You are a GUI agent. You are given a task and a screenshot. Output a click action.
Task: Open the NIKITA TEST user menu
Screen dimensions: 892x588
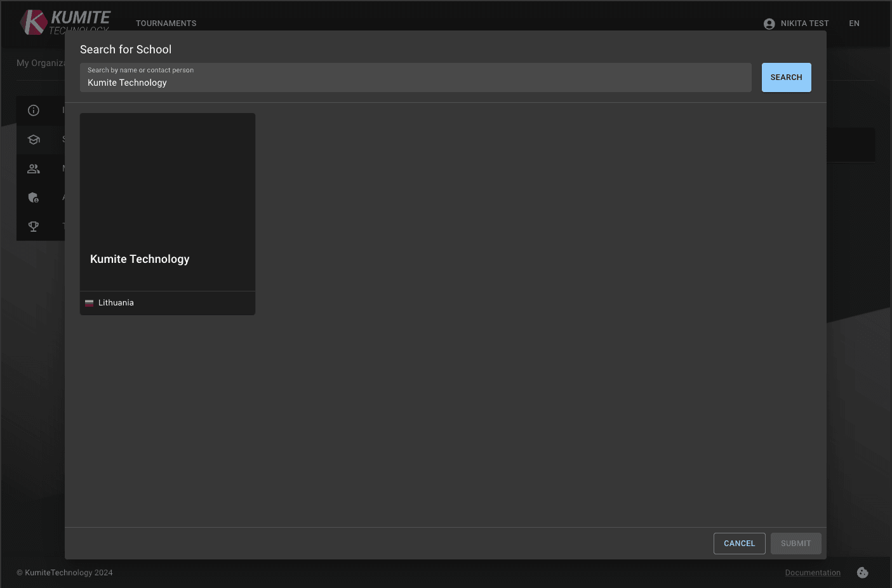tap(804, 23)
